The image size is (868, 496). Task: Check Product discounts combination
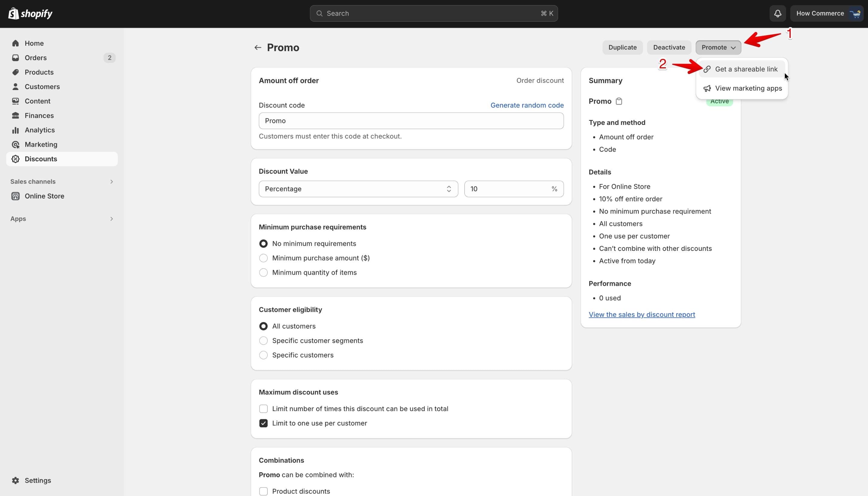click(263, 491)
